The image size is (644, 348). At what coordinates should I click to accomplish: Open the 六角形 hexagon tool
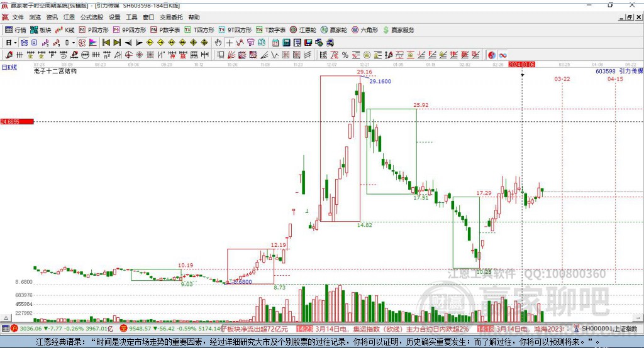365,30
